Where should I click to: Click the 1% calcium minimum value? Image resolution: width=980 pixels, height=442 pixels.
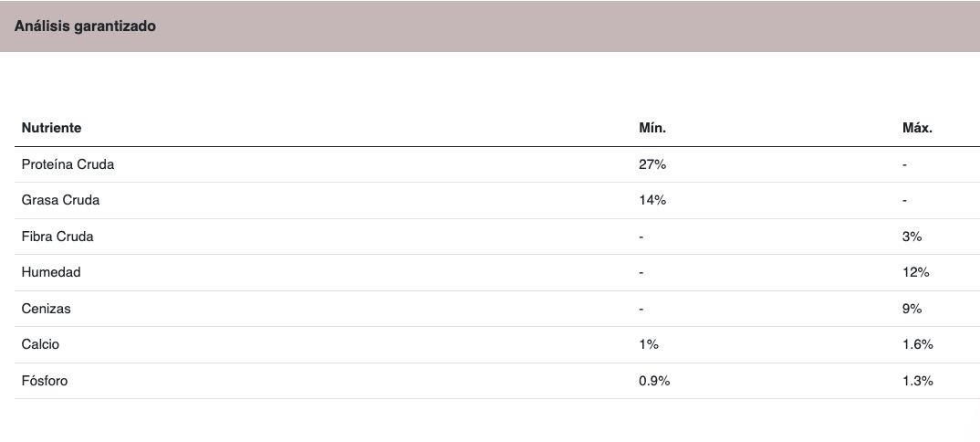pos(649,344)
